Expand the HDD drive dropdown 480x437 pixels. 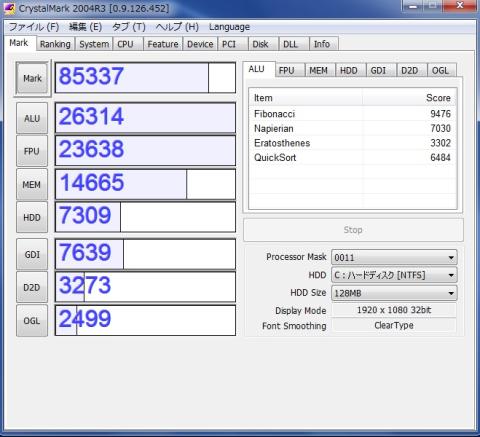click(394, 275)
